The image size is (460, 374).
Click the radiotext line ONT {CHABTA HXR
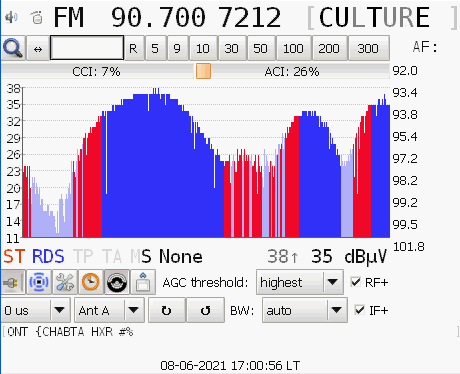[x=70, y=332]
